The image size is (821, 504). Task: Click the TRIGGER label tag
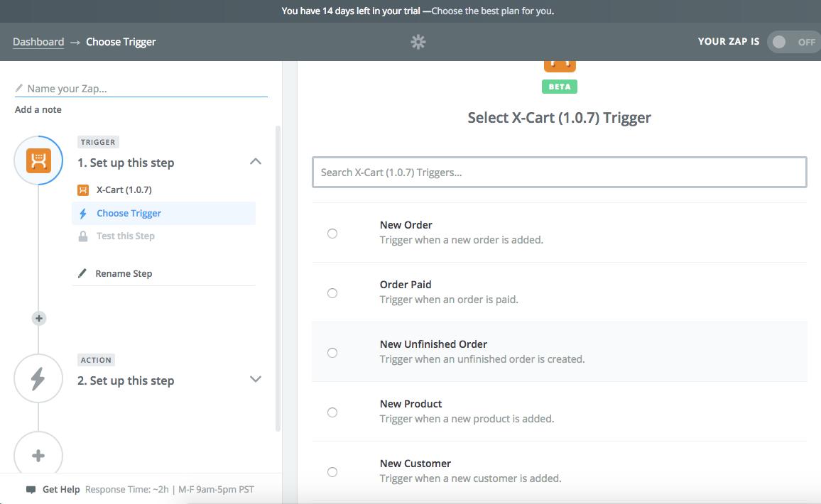(x=98, y=142)
